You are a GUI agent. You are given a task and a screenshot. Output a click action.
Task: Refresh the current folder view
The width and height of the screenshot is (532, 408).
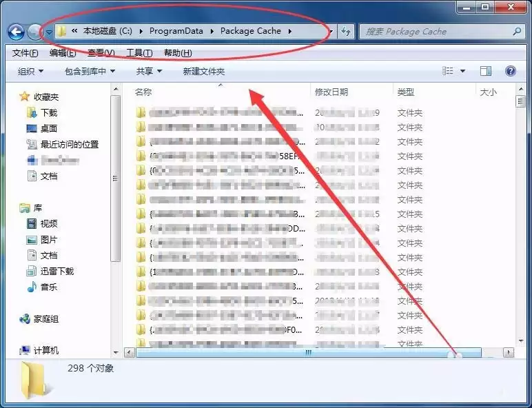point(346,32)
